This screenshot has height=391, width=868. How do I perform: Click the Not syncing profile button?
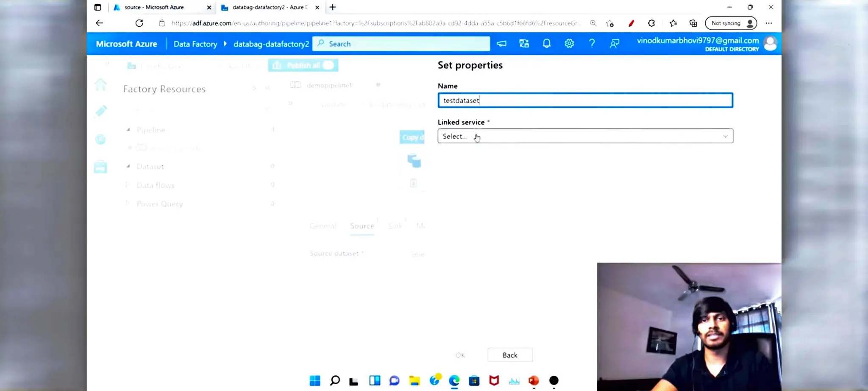(x=731, y=23)
